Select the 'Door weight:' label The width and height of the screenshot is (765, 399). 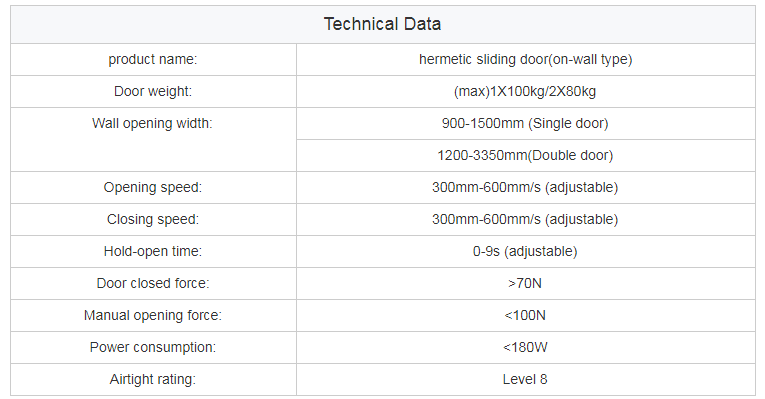click(153, 91)
